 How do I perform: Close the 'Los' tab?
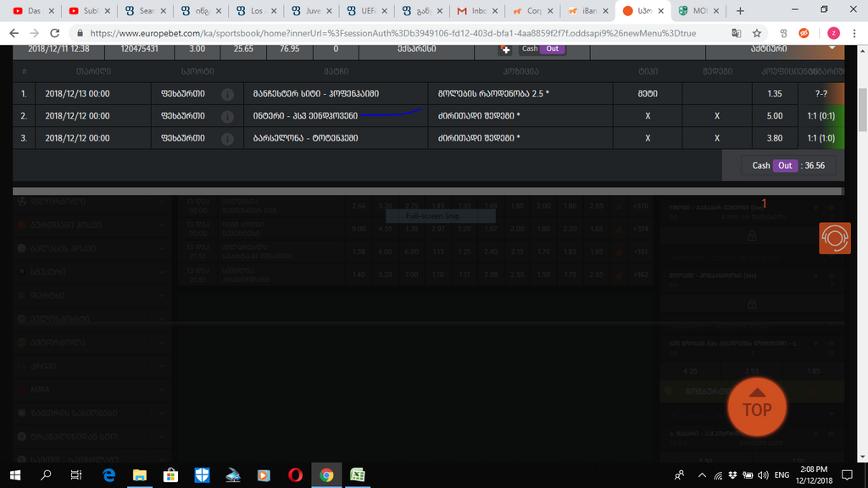(274, 10)
